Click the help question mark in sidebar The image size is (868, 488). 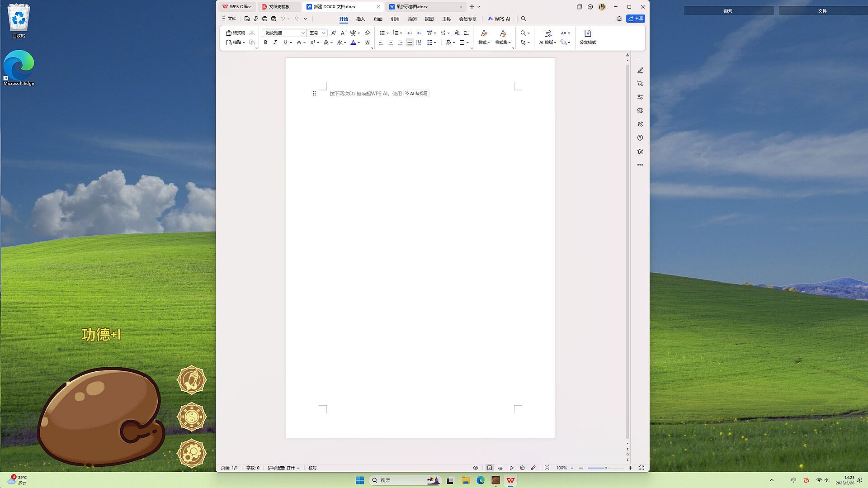point(640,138)
